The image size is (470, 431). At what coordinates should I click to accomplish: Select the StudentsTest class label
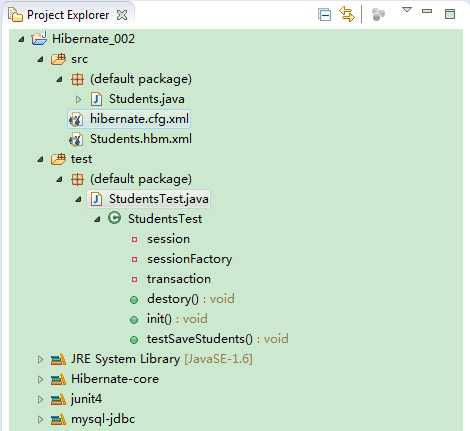(x=165, y=219)
